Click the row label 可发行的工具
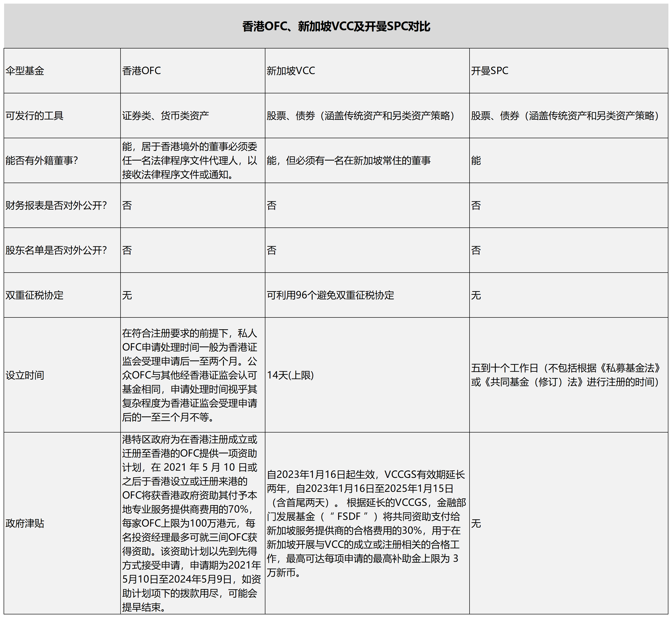The height and width of the screenshot is (618, 672). [x=62, y=115]
